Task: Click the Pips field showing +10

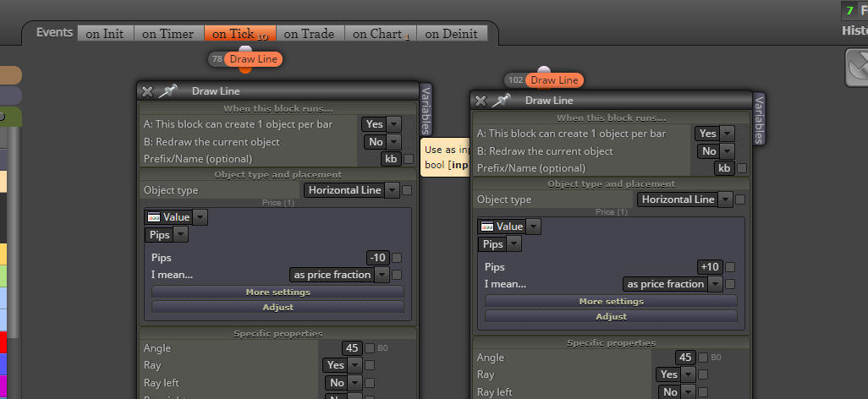Action: point(710,267)
